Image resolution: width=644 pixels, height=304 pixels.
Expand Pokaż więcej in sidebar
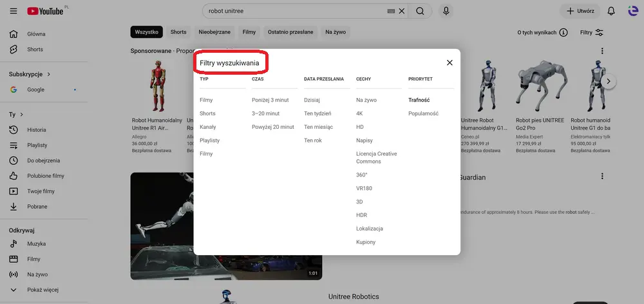[44, 290]
